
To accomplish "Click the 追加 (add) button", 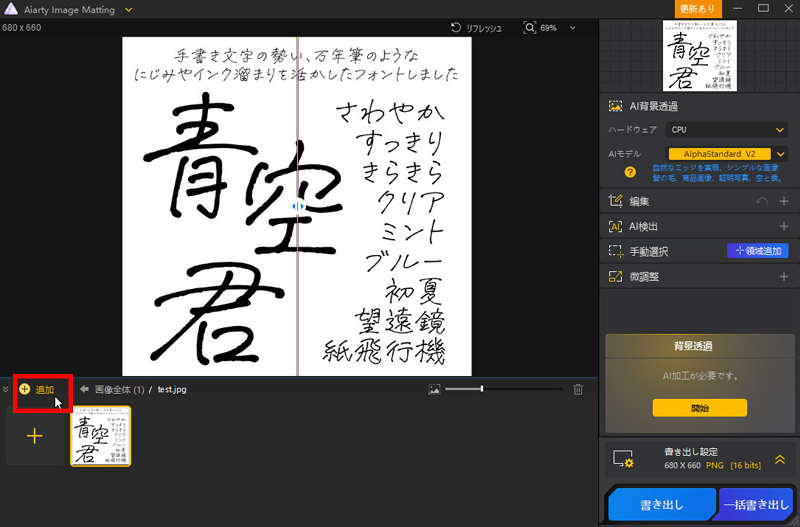I will [38, 389].
